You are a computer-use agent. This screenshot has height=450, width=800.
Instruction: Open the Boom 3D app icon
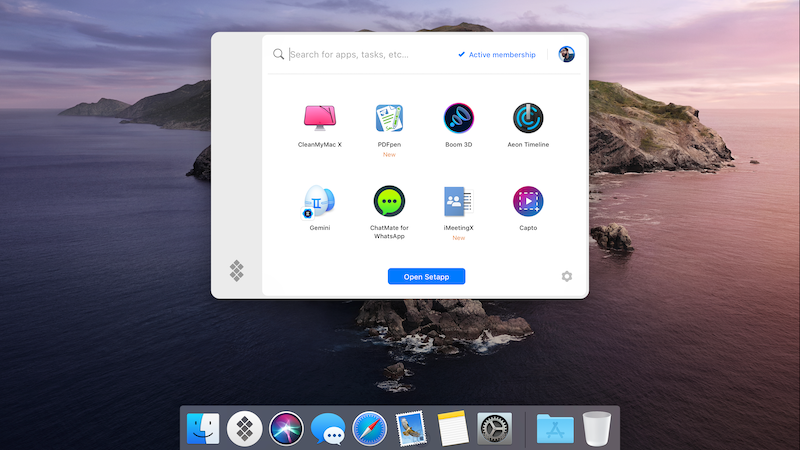[x=459, y=118]
